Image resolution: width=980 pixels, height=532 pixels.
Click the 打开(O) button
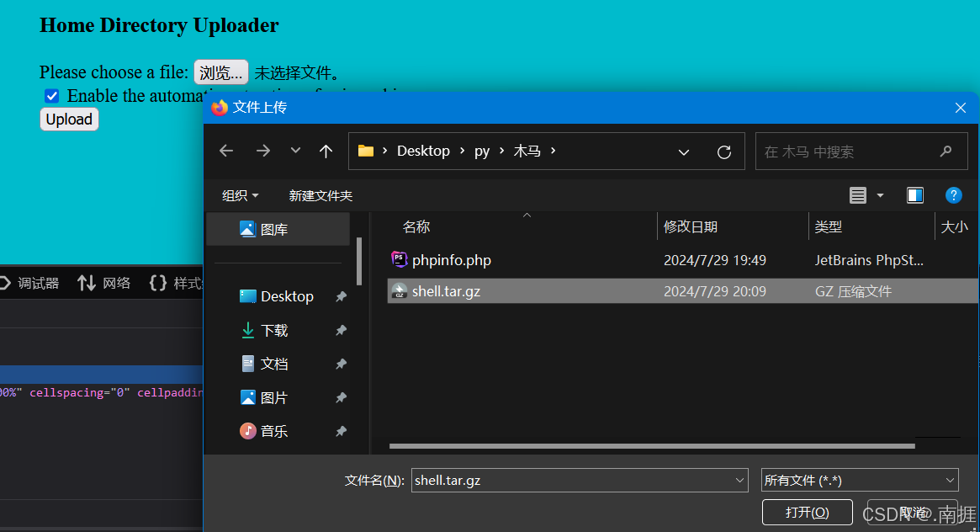(x=807, y=512)
